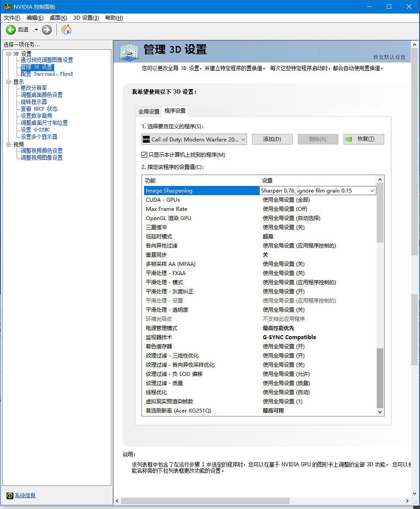Screen dimensions: 420x509
Task: Click the green Back arrow icon
Action: tap(11, 30)
